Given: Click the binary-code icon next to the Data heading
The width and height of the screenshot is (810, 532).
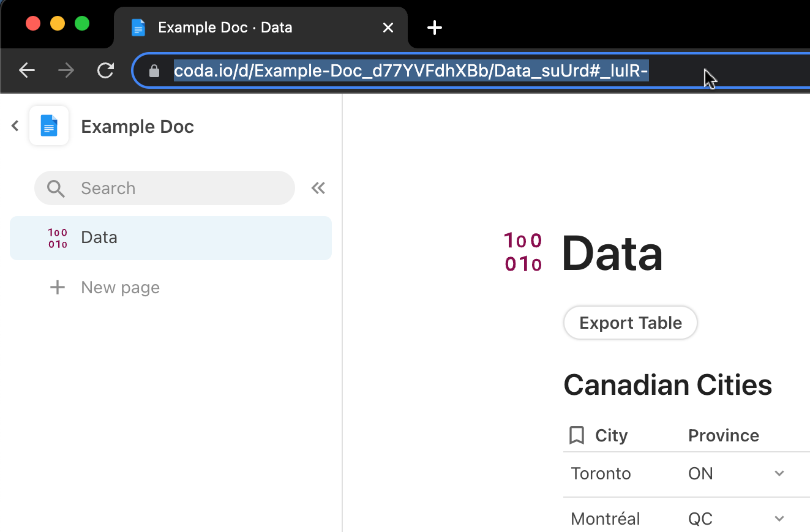Looking at the screenshot, I should pyautogui.click(x=523, y=252).
